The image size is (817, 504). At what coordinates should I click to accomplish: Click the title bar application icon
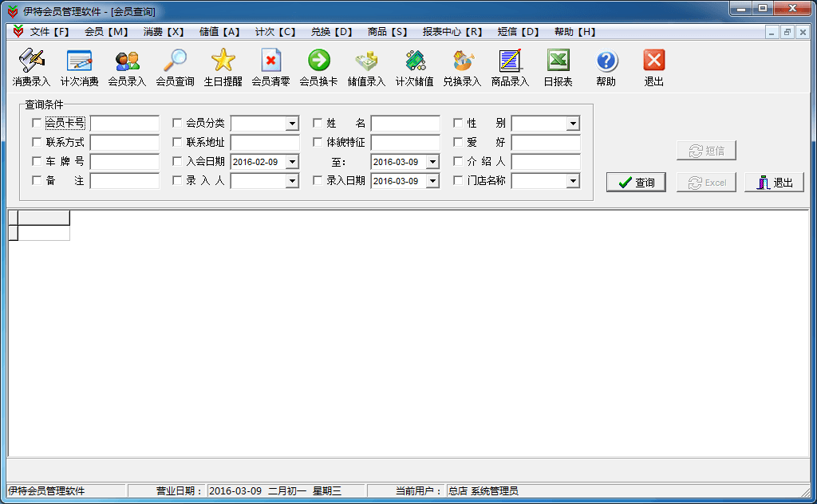[x=13, y=11]
